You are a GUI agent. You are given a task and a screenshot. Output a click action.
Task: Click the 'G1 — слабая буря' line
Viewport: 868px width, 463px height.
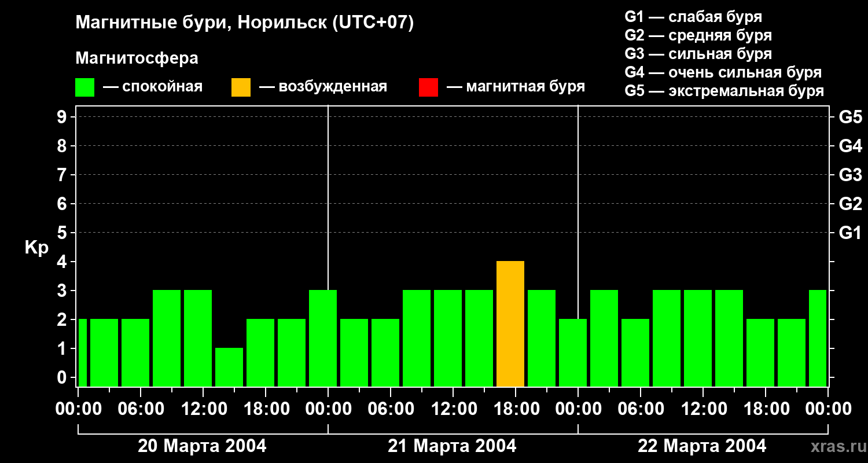(x=693, y=16)
